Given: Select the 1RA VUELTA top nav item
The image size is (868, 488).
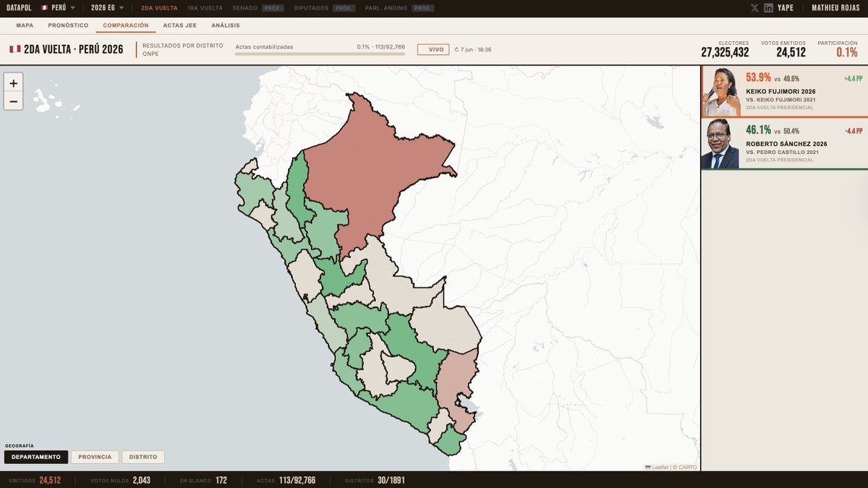Looking at the screenshot, I should [x=205, y=8].
